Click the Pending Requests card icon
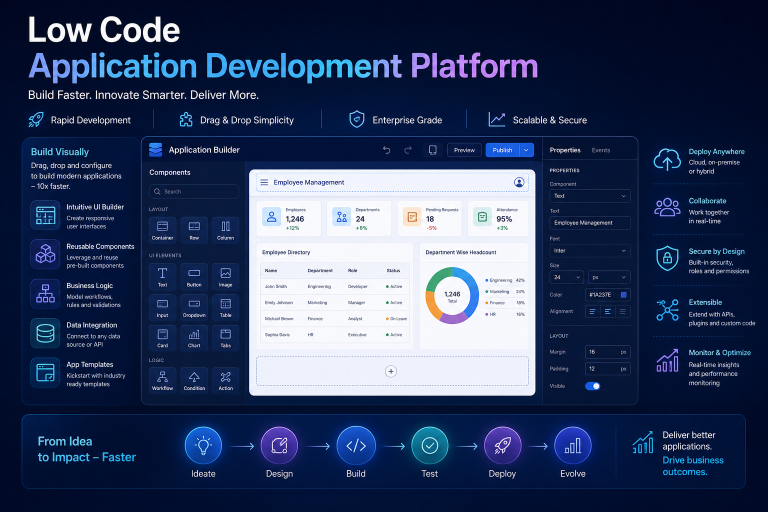Viewport: 768px width, 512px height. pos(412,216)
